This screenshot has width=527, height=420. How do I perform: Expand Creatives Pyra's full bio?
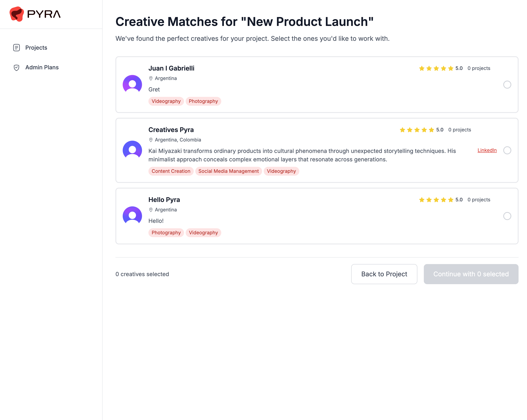tap(293, 155)
